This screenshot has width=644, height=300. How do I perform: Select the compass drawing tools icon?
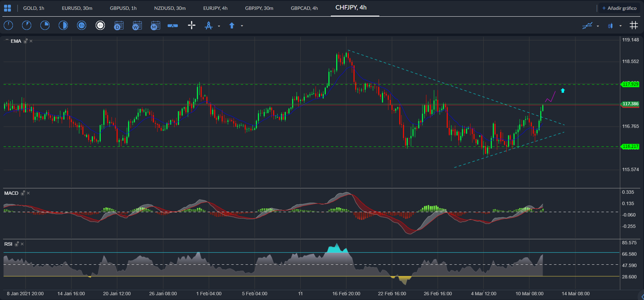(x=209, y=25)
